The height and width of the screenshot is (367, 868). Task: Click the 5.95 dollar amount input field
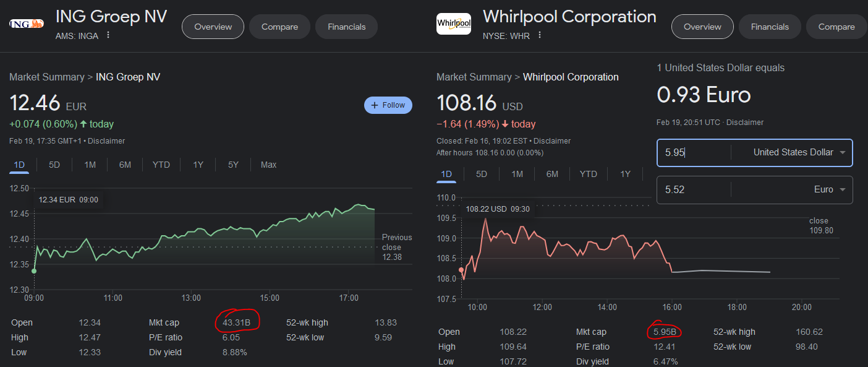click(694, 152)
